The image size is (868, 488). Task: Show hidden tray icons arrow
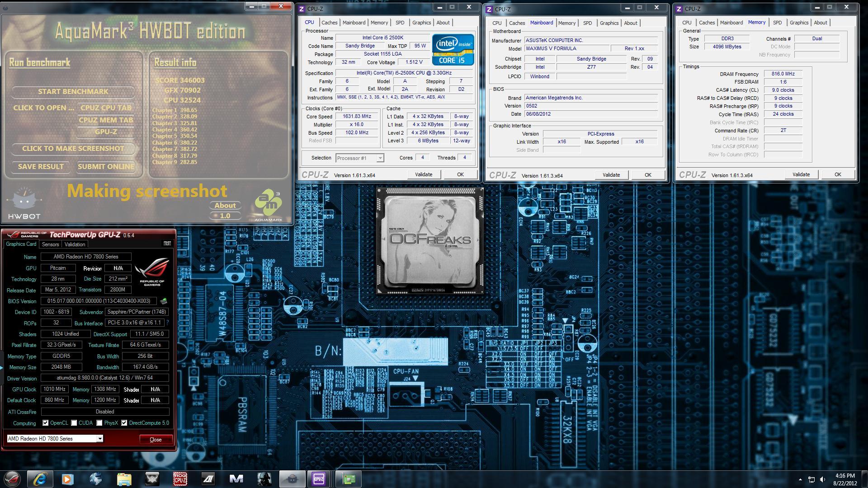pyautogui.click(x=800, y=479)
